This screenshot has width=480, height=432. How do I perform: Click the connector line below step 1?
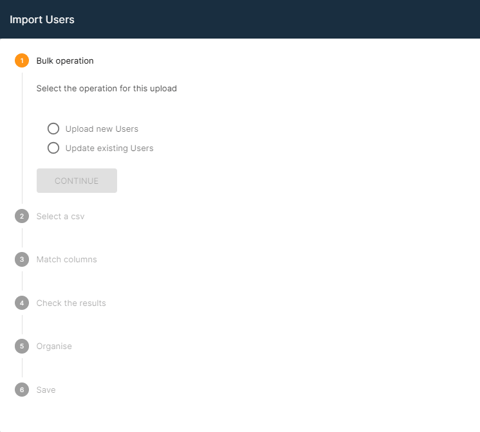[x=22, y=138]
